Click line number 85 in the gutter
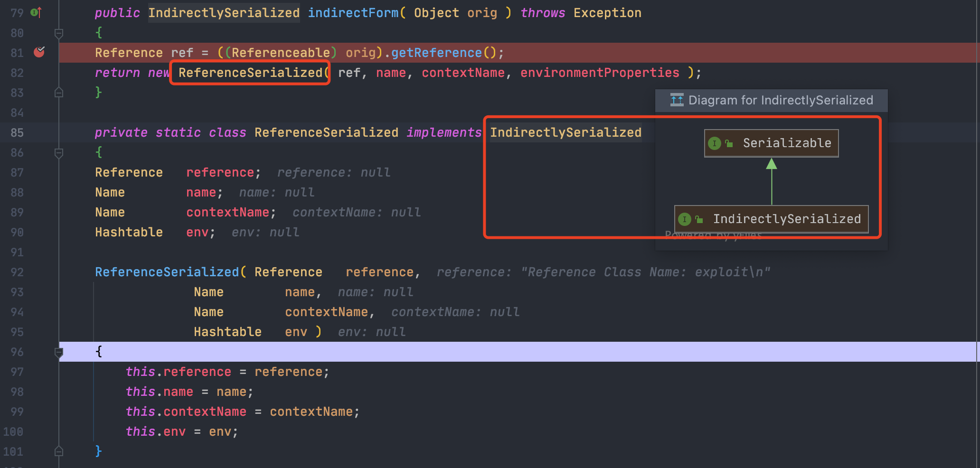 tap(17, 132)
